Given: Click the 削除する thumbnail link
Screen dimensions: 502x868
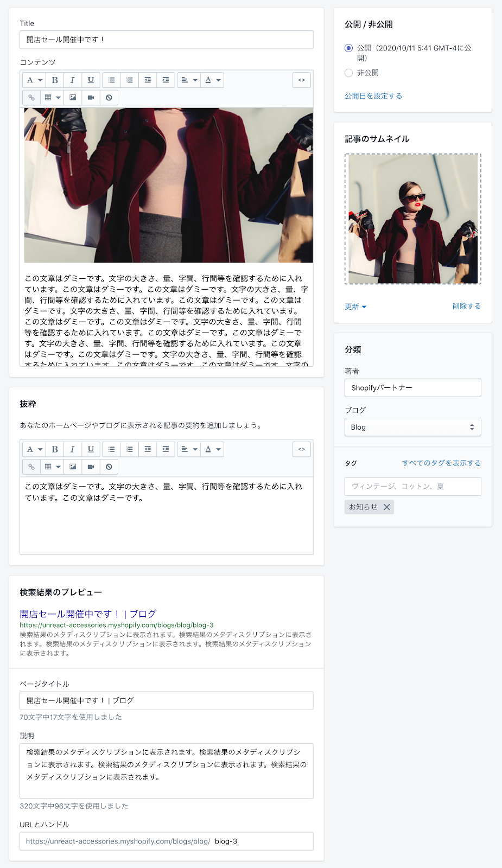Looking at the screenshot, I should click(467, 307).
